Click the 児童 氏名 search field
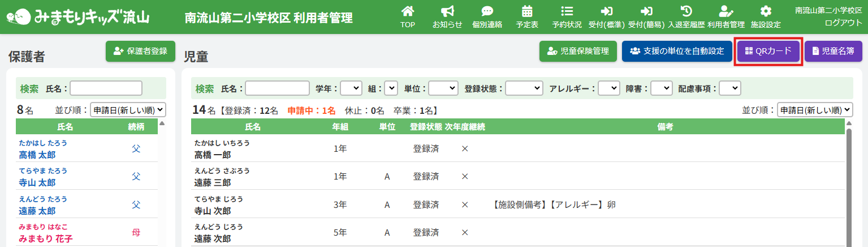The width and height of the screenshot is (868, 247). (277, 88)
